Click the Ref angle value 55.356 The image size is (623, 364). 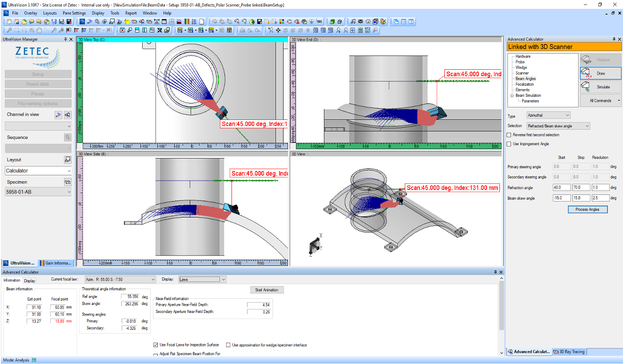(x=130, y=296)
